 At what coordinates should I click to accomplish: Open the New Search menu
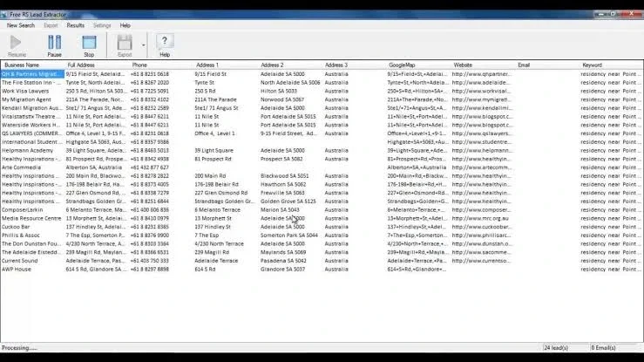pos(21,25)
